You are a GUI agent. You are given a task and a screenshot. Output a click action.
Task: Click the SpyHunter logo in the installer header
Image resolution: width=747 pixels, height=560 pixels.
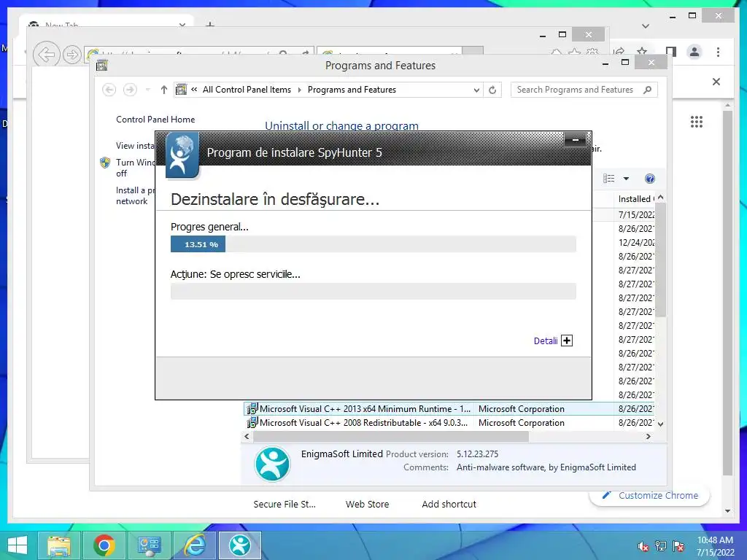point(182,155)
